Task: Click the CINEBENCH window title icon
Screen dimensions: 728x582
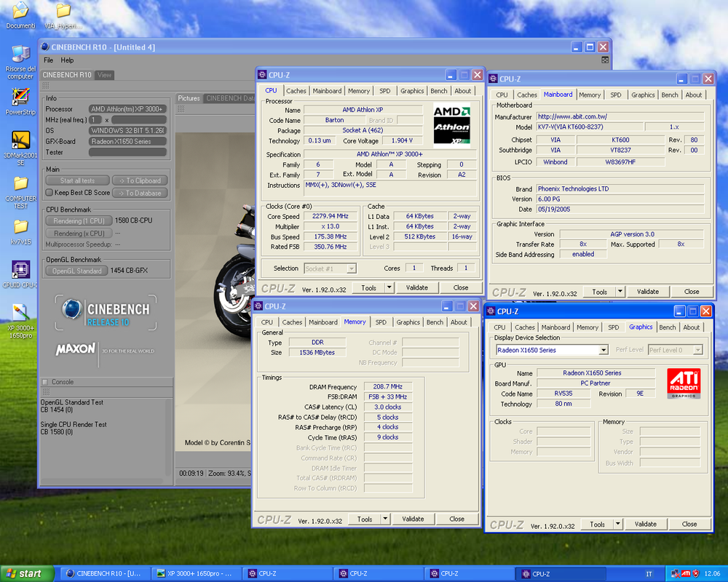Action: [x=45, y=47]
